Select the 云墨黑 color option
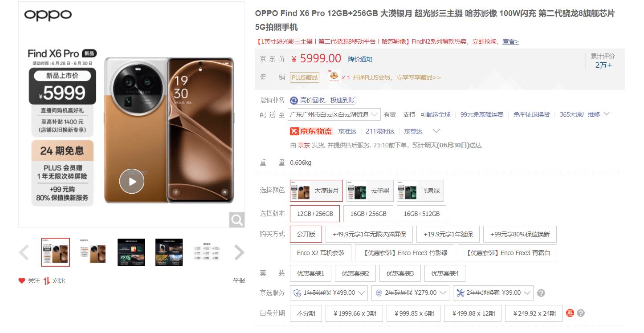 click(x=369, y=191)
